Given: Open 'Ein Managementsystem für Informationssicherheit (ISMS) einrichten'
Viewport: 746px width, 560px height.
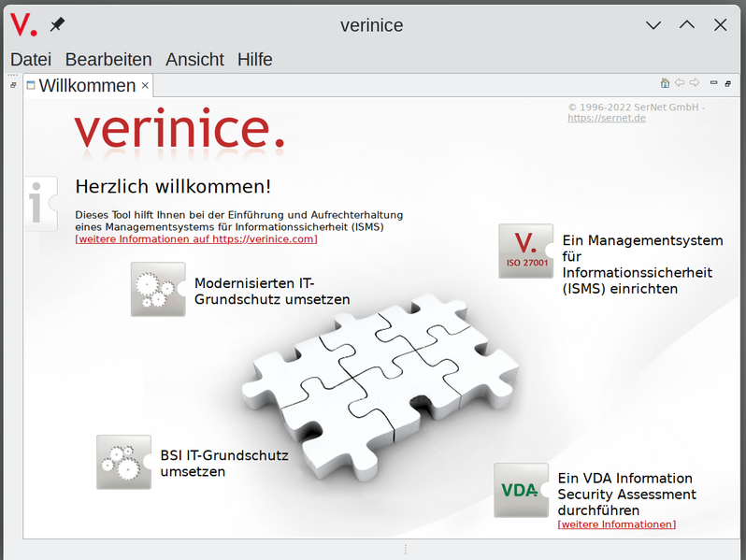Looking at the screenshot, I should click(642, 265).
